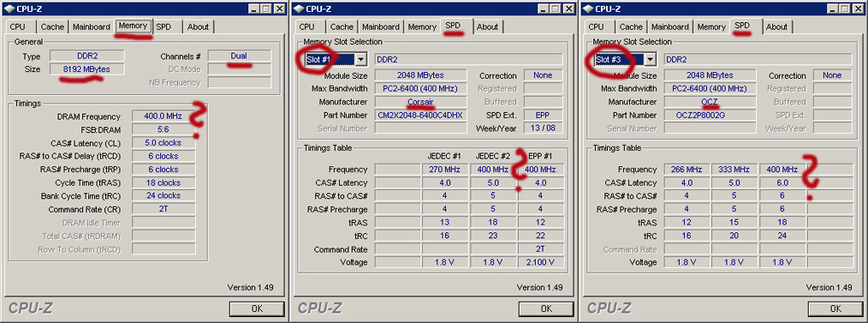This screenshot has width=868, height=323.
Task: Switch to the Memory tab in the right CPU-Z window
Action: point(712,26)
